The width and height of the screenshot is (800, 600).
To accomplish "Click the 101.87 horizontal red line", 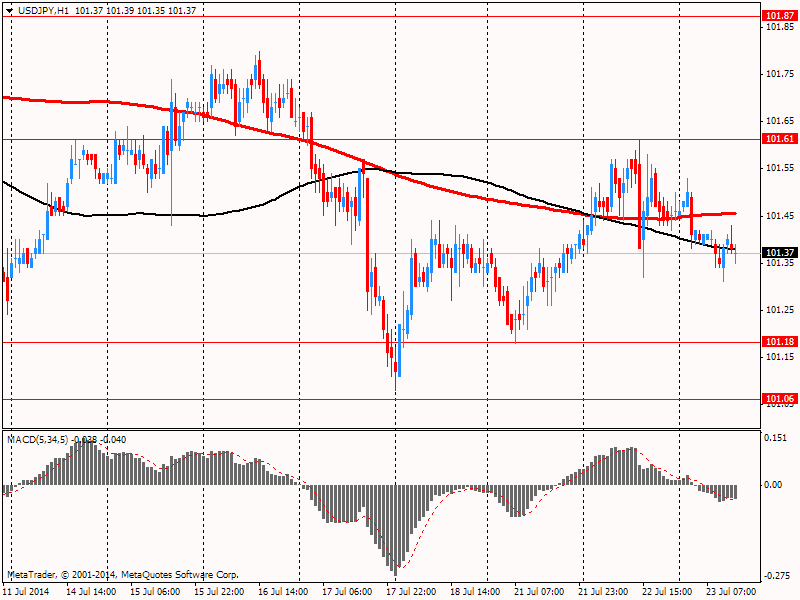I will coord(381,16).
